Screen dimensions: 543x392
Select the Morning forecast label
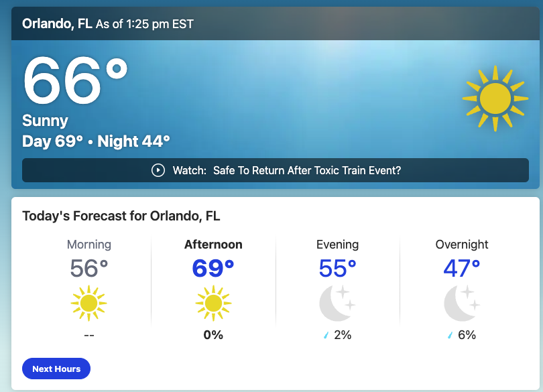pyautogui.click(x=89, y=245)
